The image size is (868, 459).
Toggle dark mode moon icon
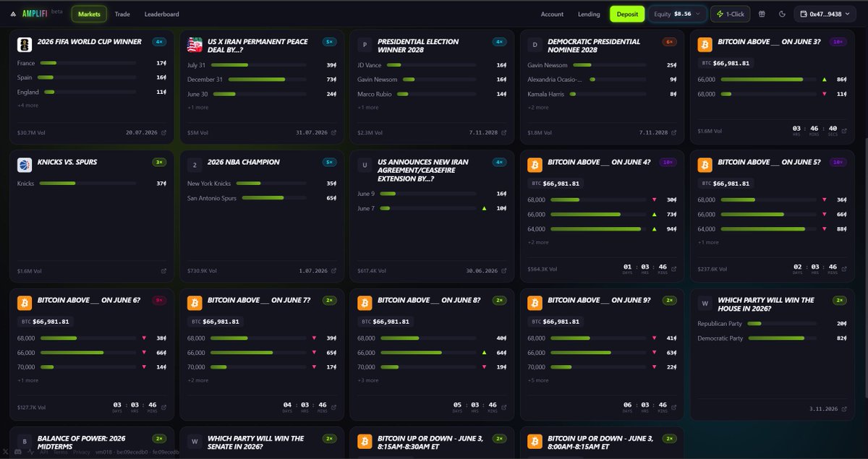pos(782,14)
